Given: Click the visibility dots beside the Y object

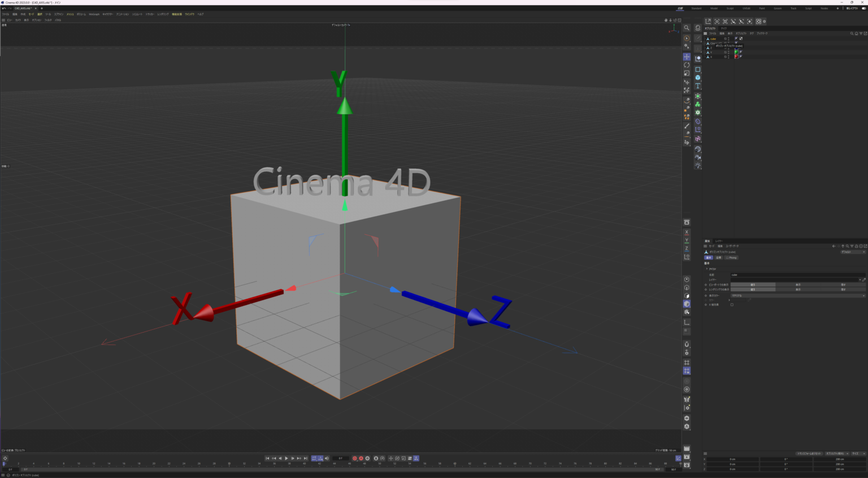Looking at the screenshot, I should [x=728, y=52].
